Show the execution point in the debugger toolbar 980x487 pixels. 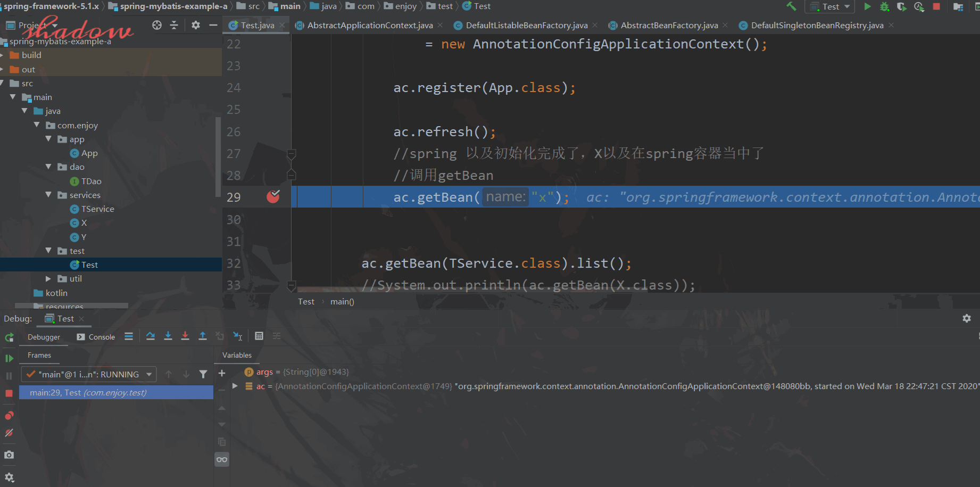pos(129,336)
